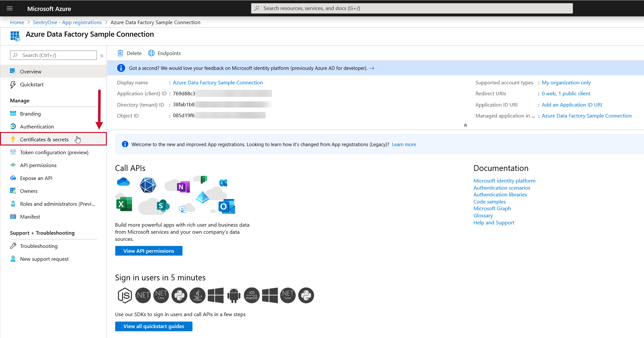Open Branding settings
The height and width of the screenshot is (338, 644).
(x=53, y=114)
